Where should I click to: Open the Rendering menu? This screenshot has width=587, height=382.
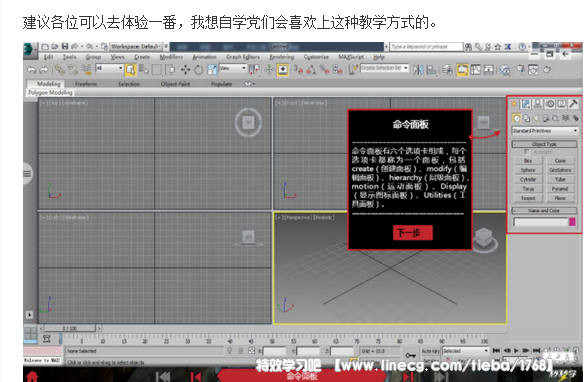pyautogui.click(x=282, y=57)
